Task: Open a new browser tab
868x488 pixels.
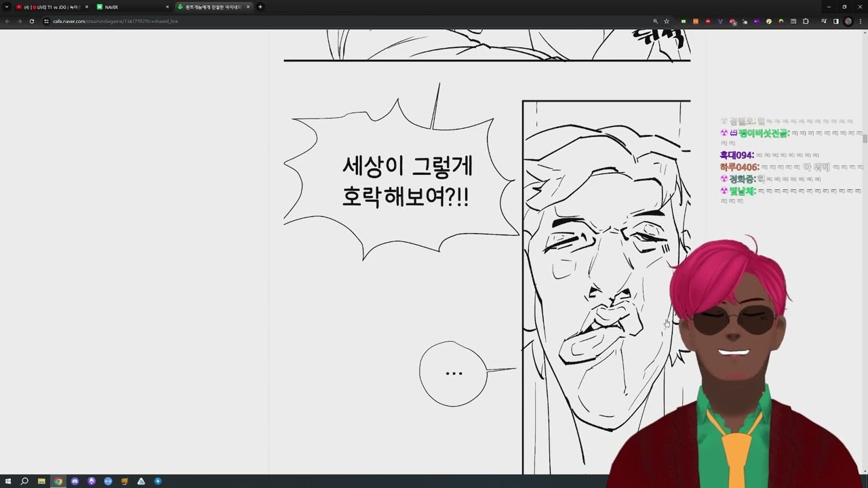Action: tap(260, 7)
